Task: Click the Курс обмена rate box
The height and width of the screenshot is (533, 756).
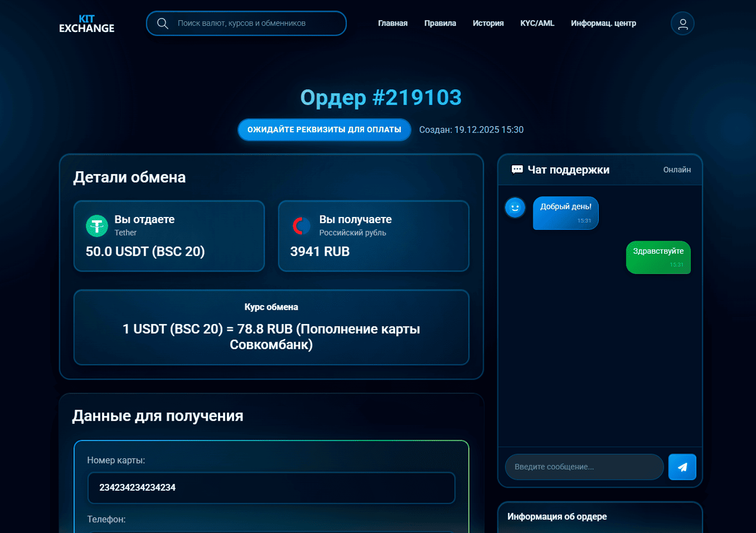Action: pos(271,327)
